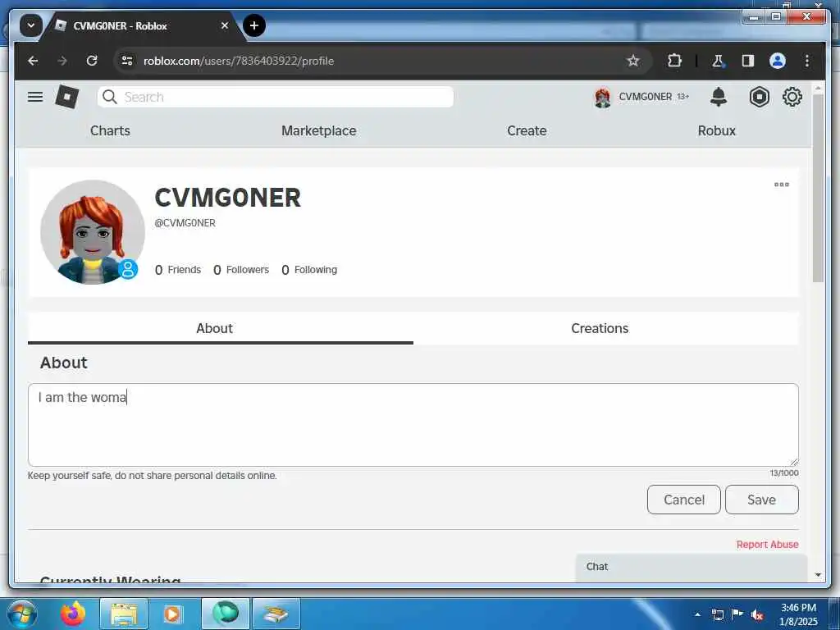
Task: Open CVMG0NER account avatar in header
Action: click(603, 98)
